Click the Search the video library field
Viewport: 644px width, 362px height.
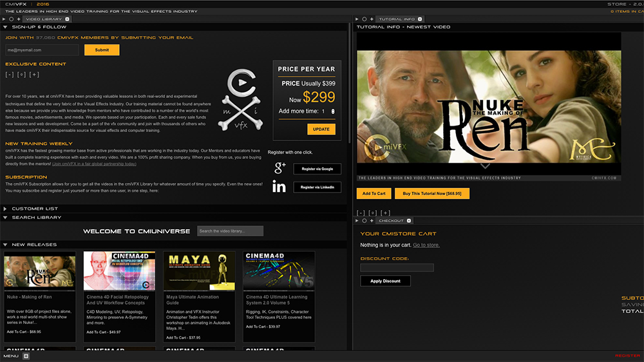(230, 231)
